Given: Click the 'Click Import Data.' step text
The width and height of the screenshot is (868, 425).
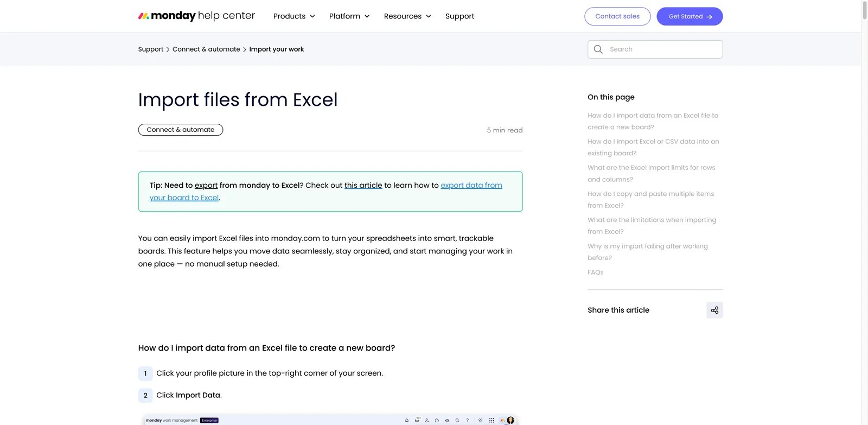Looking at the screenshot, I should point(189,395).
